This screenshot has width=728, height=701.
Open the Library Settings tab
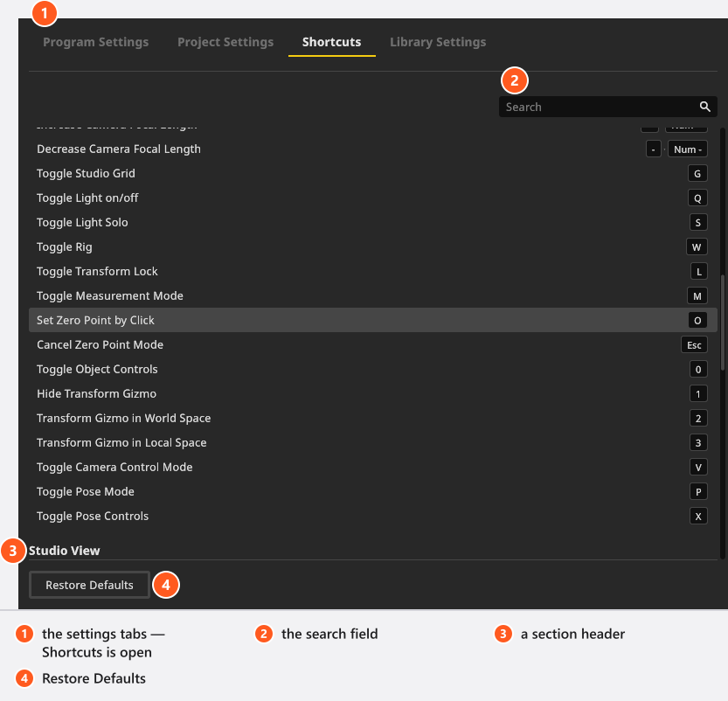pyautogui.click(x=438, y=42)
